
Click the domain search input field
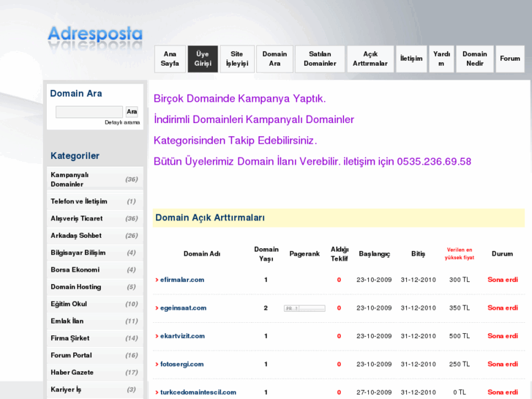89,112
